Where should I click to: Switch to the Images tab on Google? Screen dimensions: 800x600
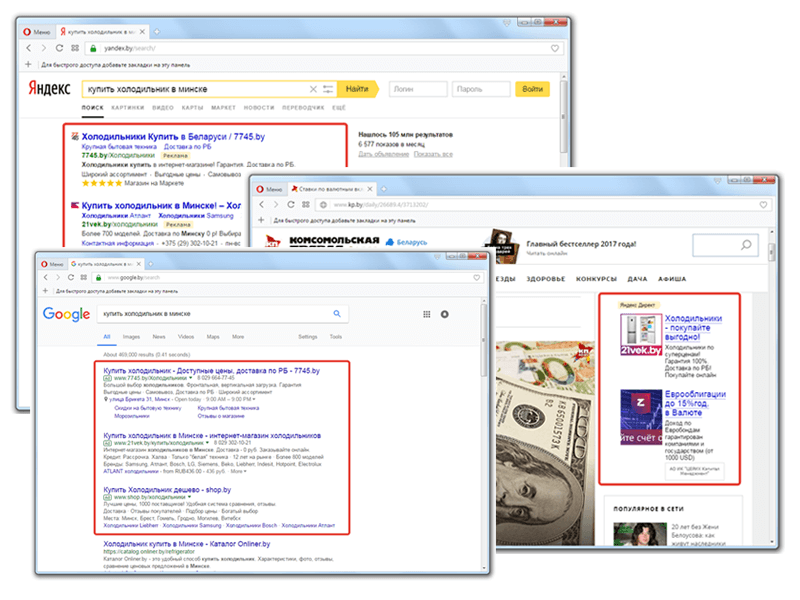coord(131,337)
